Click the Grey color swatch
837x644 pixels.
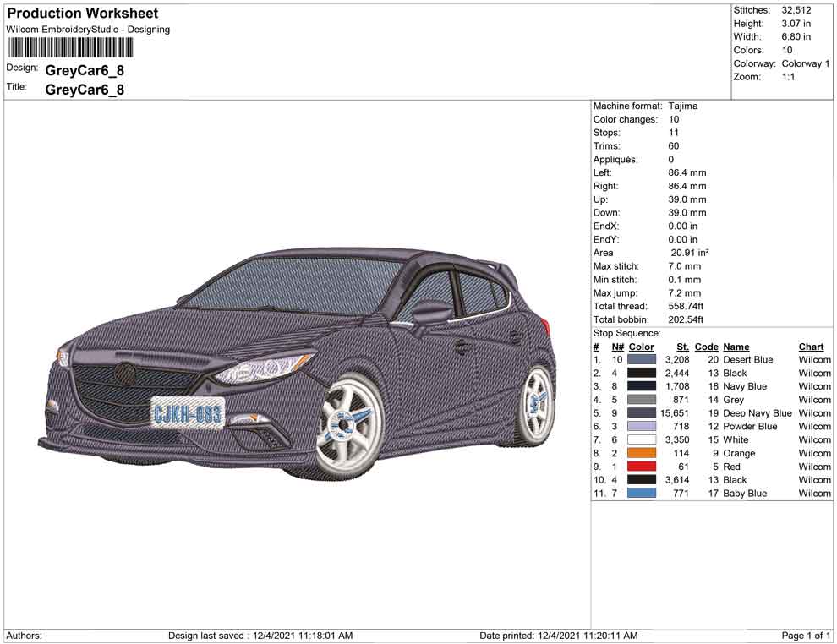pos(642,400)
